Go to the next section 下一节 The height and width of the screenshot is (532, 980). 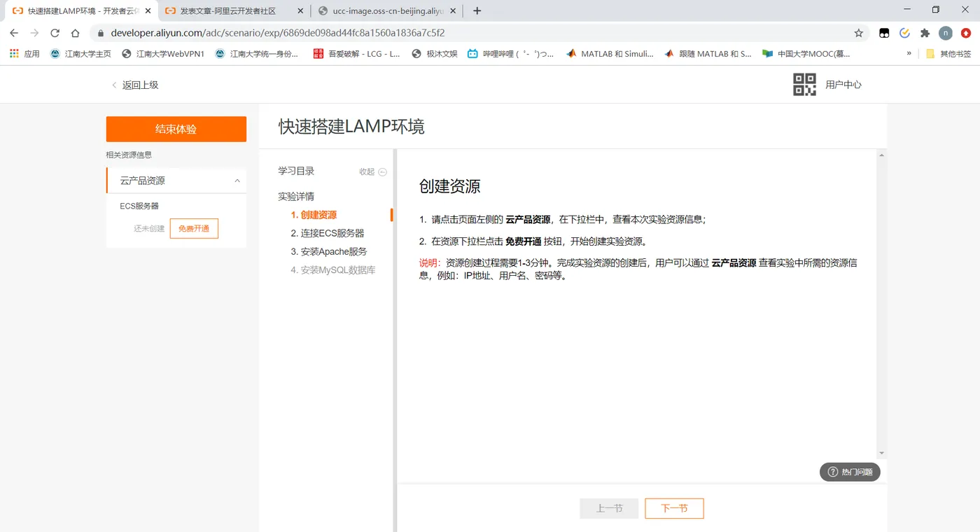tap(674, 508)
